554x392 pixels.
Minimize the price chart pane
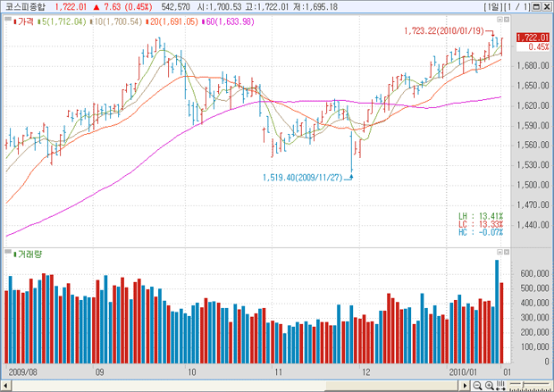pyautogui.click(x=500, y=20)
